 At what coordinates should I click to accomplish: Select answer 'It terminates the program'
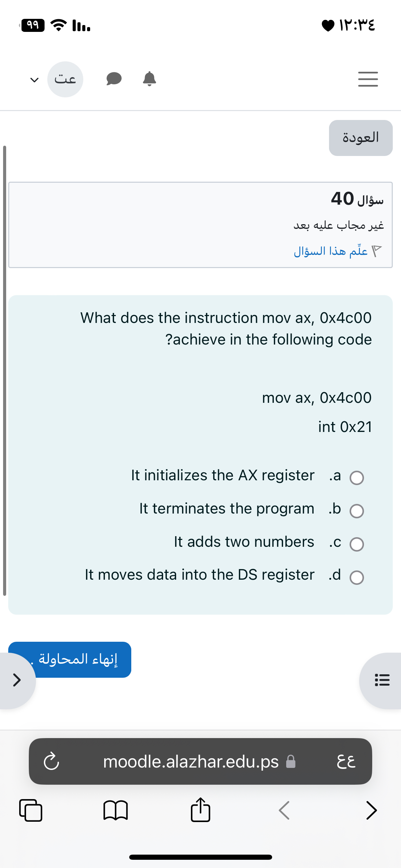point(357,510)
